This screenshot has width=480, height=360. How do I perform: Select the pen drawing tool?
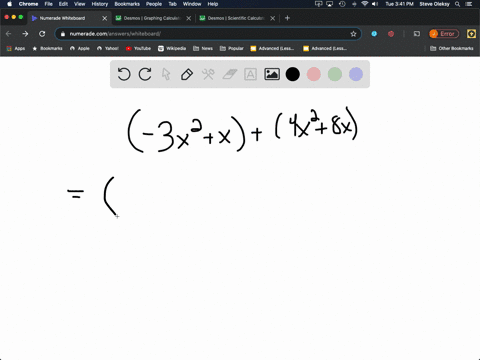click(187, 74)
